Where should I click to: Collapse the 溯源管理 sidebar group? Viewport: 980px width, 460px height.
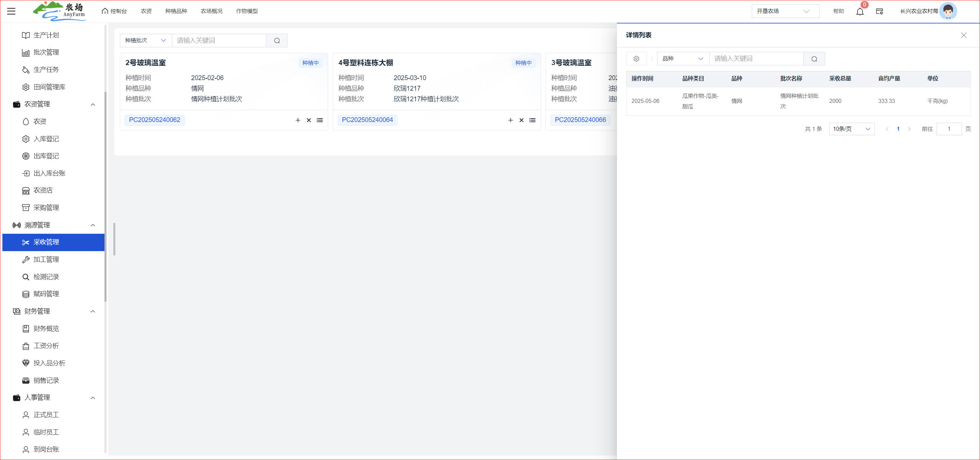click(93, 225)
